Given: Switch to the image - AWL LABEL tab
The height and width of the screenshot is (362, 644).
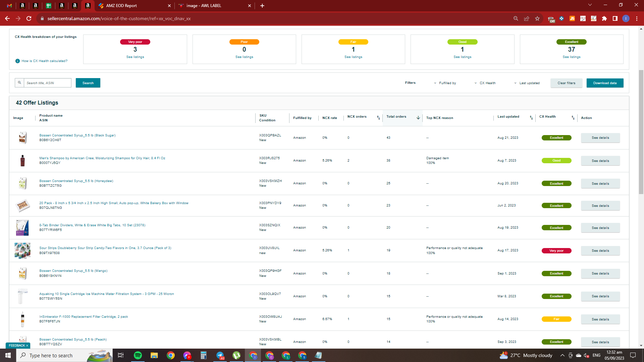Looking at the screenshot, I should point(215,6).
